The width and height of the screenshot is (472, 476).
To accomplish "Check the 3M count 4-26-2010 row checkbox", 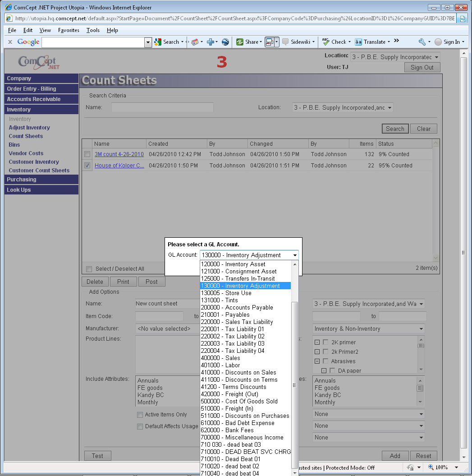I will point(87,154).
